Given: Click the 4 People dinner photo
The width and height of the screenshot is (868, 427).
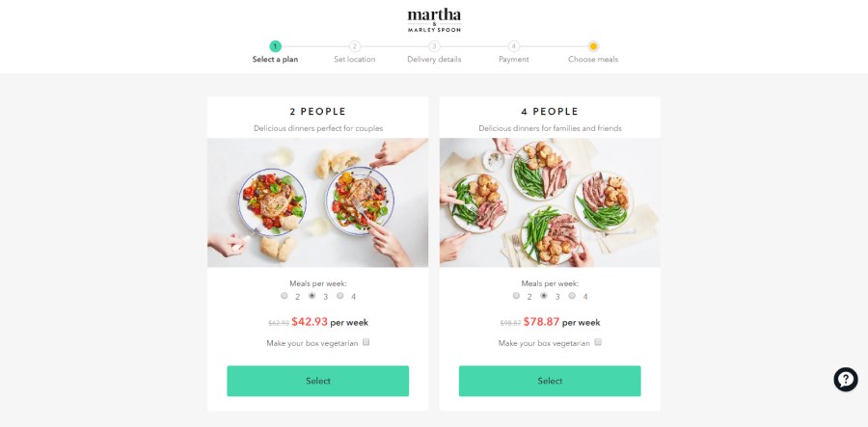Looking at the screenshot, I should 550,202.
